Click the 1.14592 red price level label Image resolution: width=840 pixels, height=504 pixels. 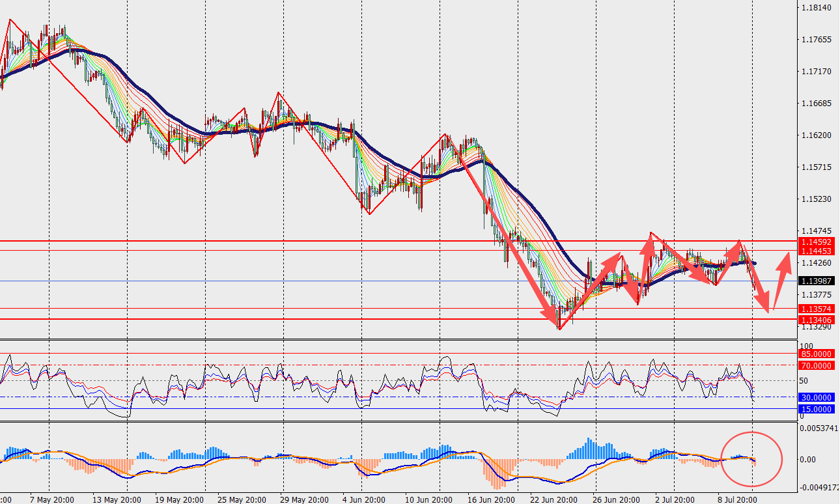tap(817, 242)
